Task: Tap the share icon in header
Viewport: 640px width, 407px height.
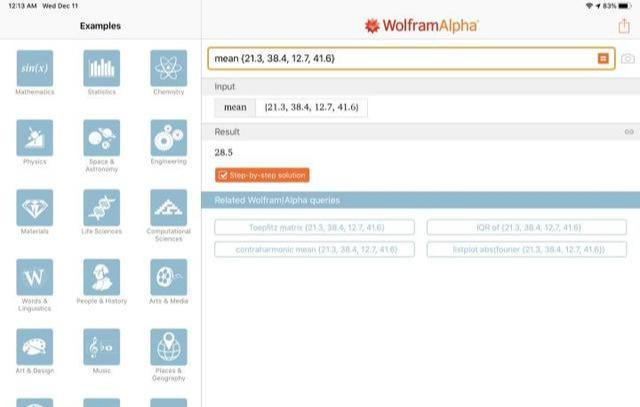Action: click(624, 26)
